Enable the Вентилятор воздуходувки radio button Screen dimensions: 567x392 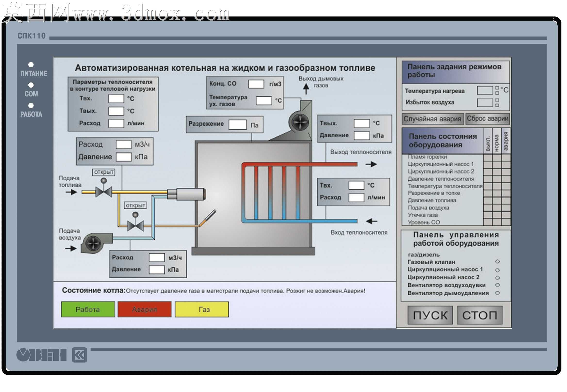497,285
